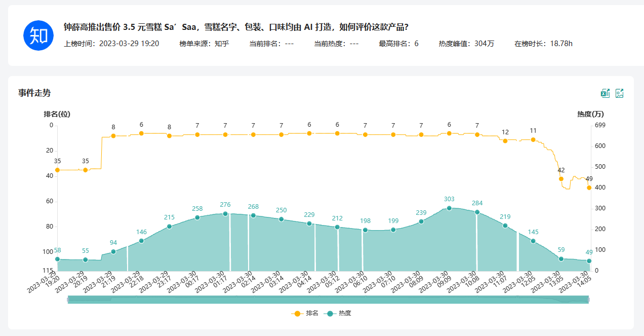This screenshot has height=336, width=644.
Task: Select the 284 heat data point
Action: pos(477,212)
